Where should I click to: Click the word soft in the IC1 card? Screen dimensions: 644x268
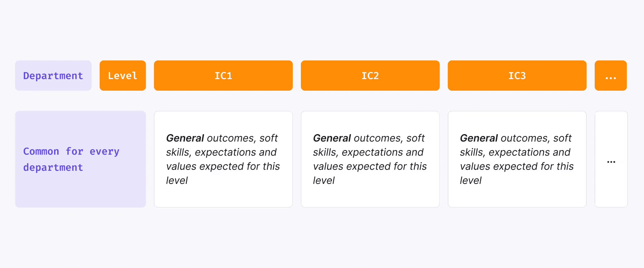269,138
